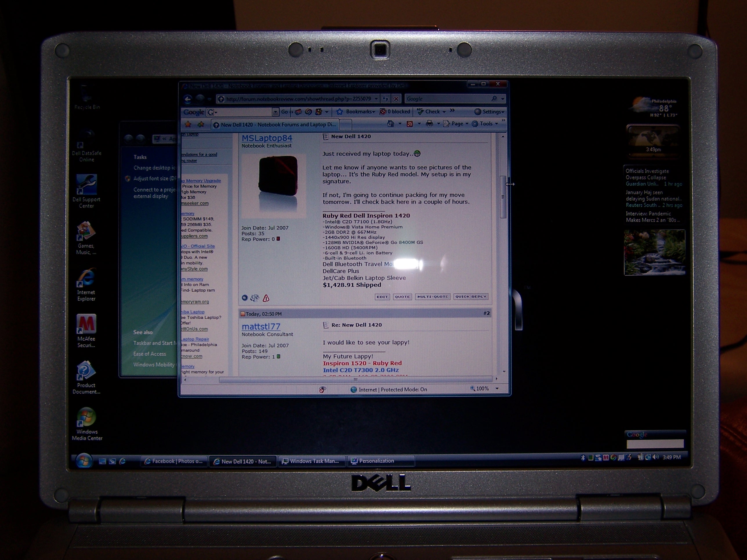Click the post number #2 link

486,313
